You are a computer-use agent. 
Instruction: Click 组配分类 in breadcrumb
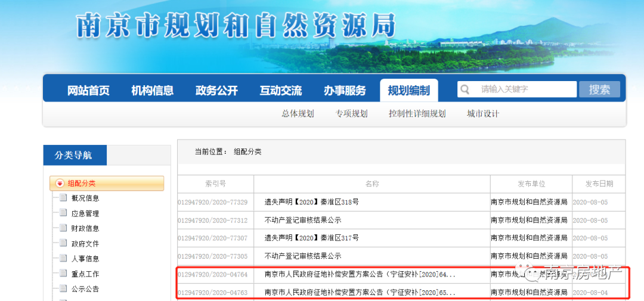[x=247, y=151]
